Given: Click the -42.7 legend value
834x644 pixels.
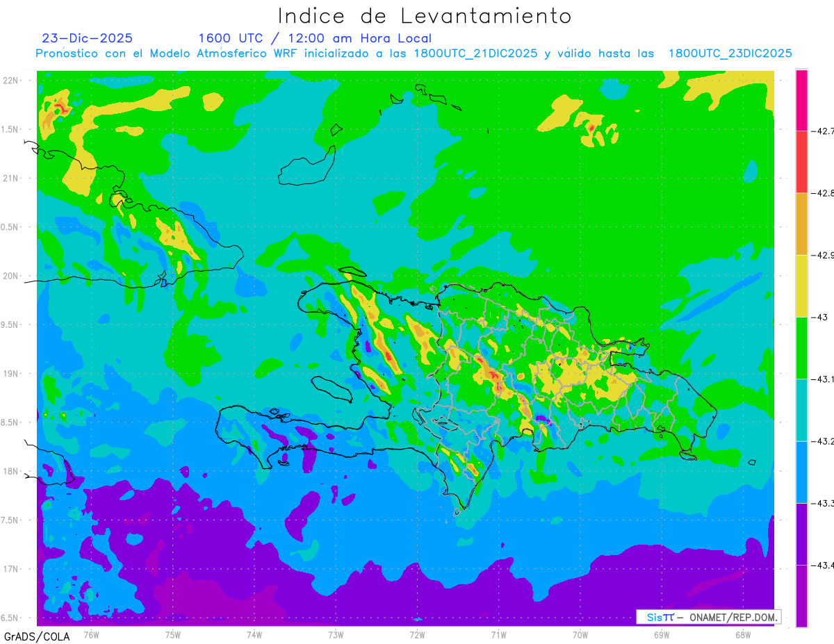Looking at the screenshot, I should point(822,131).
